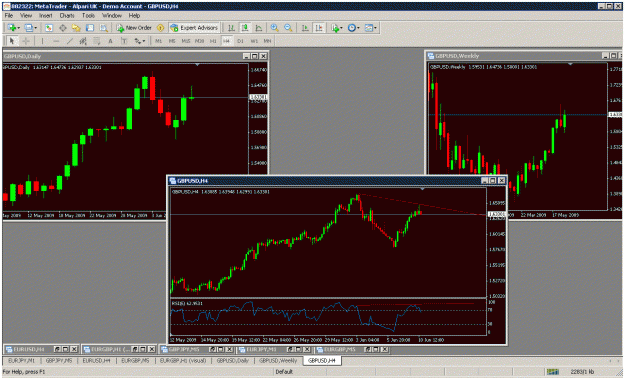The height and width of the screenshot is (378, 625).
Task: Open the Market Watch window icon
Action: [x=49, y=28]
